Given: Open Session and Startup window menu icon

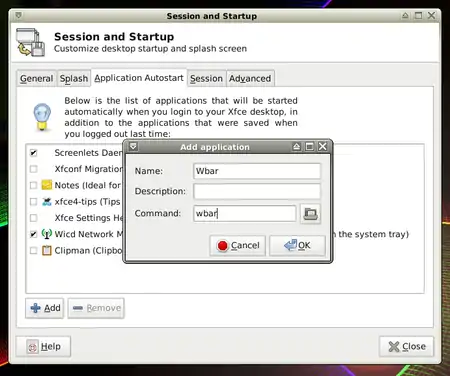Looking at the screenshot, I should point(19,15).
